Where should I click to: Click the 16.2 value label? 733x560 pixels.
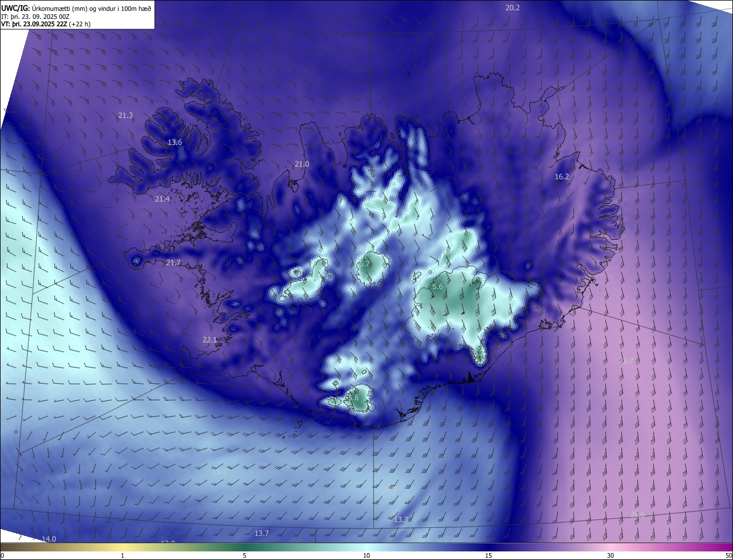(x=562, y=177)
